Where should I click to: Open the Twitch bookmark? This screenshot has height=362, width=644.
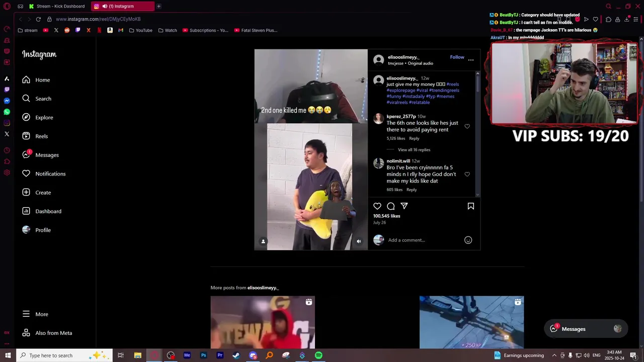tap(77, 30)
